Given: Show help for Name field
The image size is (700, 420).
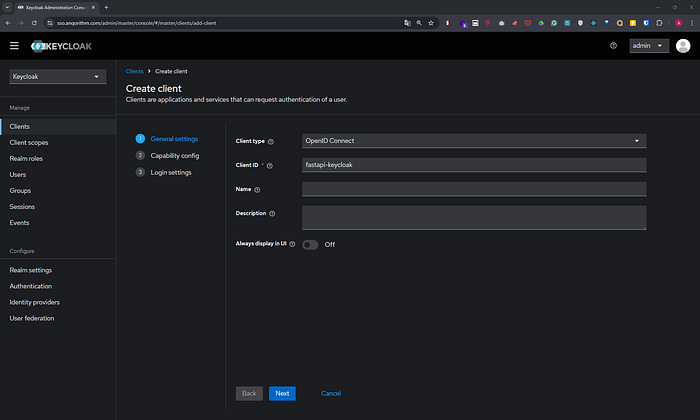Looking at the screenshot, I should coord(257,190).
